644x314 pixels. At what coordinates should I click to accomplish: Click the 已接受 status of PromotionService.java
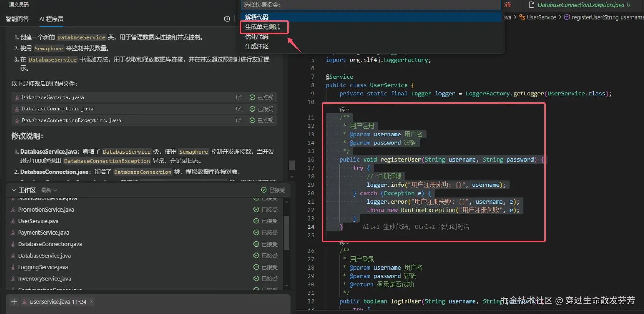pos(270,209)
